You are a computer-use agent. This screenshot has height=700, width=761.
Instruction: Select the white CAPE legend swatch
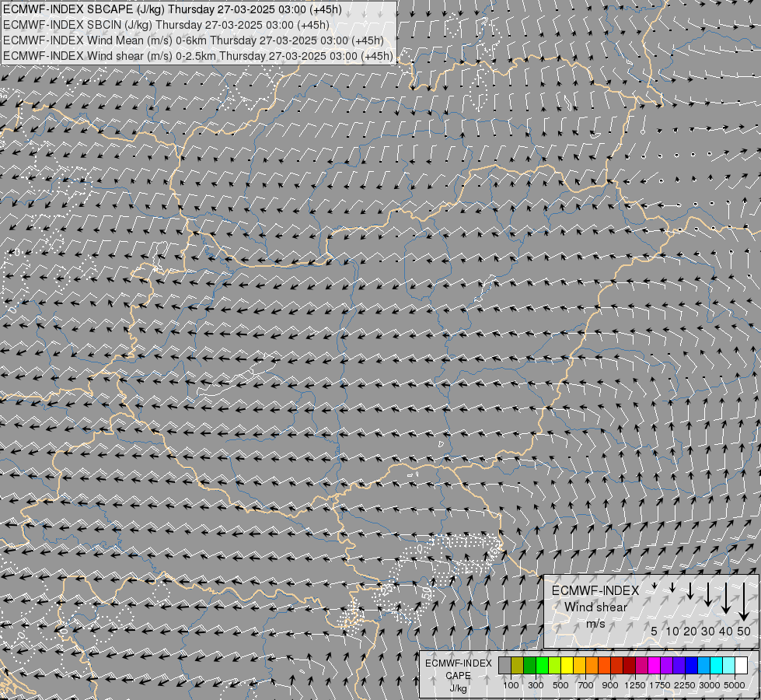tap(741, 665)
